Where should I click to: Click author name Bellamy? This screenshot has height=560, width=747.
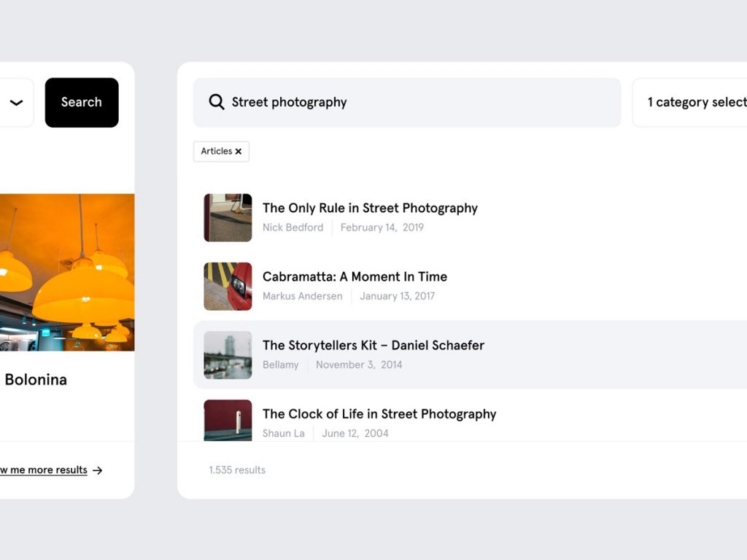pyautogui.click(x=280, y=365)
